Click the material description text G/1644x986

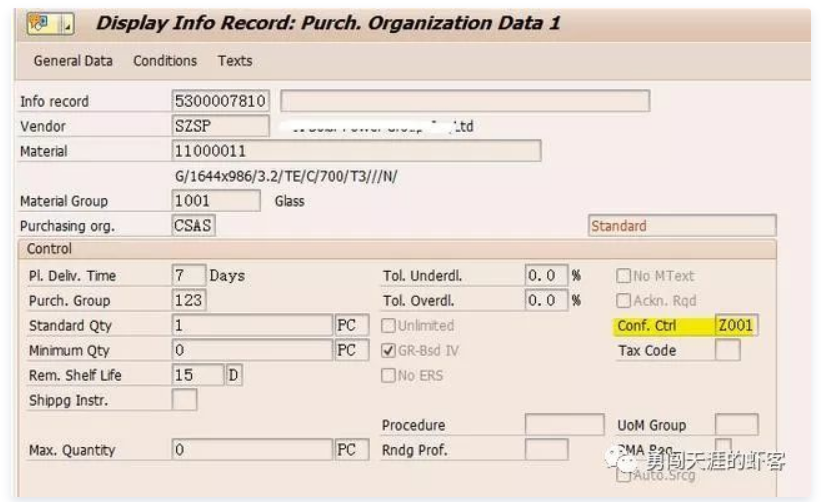click(286, 176)
